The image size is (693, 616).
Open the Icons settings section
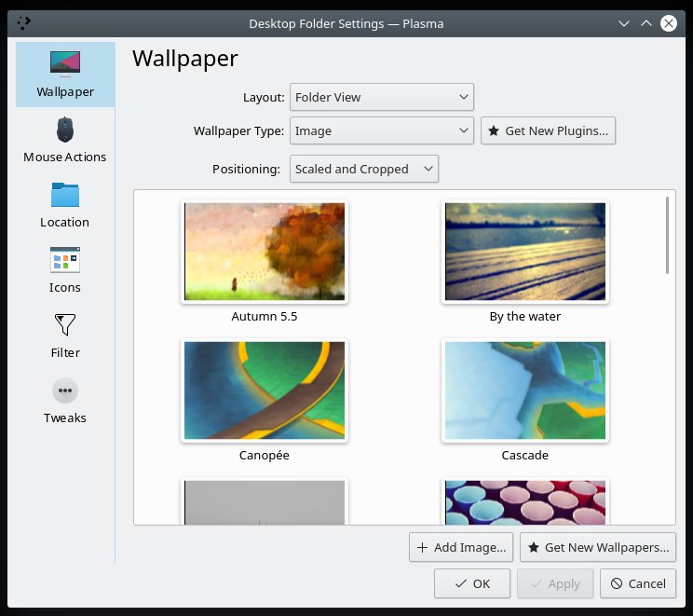point(65,270)
